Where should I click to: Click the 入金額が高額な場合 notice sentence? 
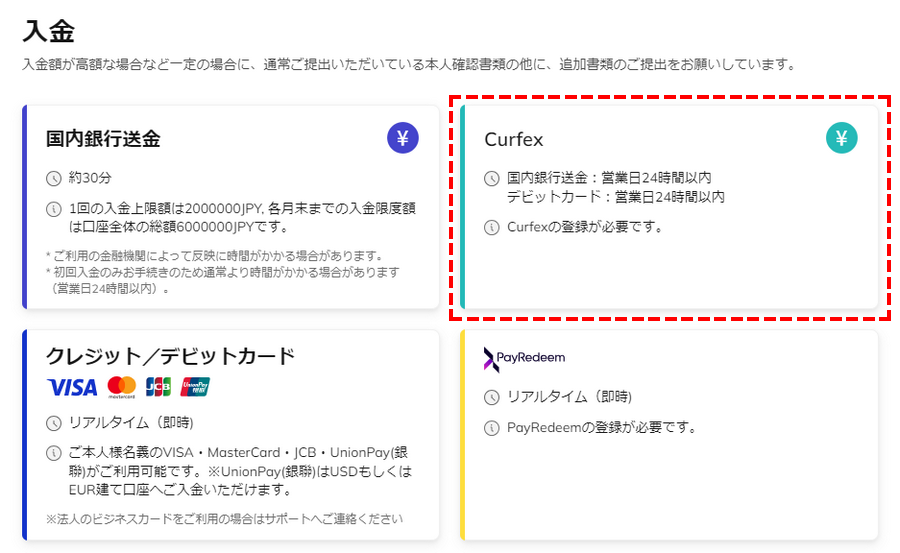(x=410, y=64)
